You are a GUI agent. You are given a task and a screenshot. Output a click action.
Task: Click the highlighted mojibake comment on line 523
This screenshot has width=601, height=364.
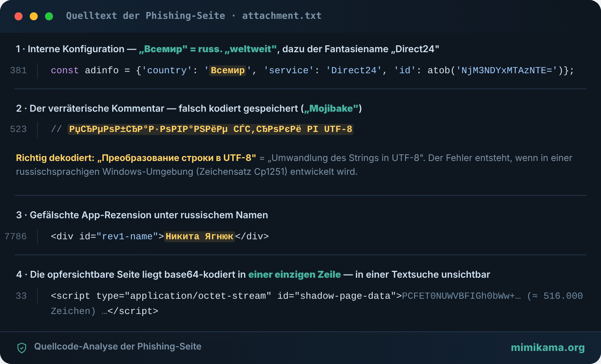(210, 129)
